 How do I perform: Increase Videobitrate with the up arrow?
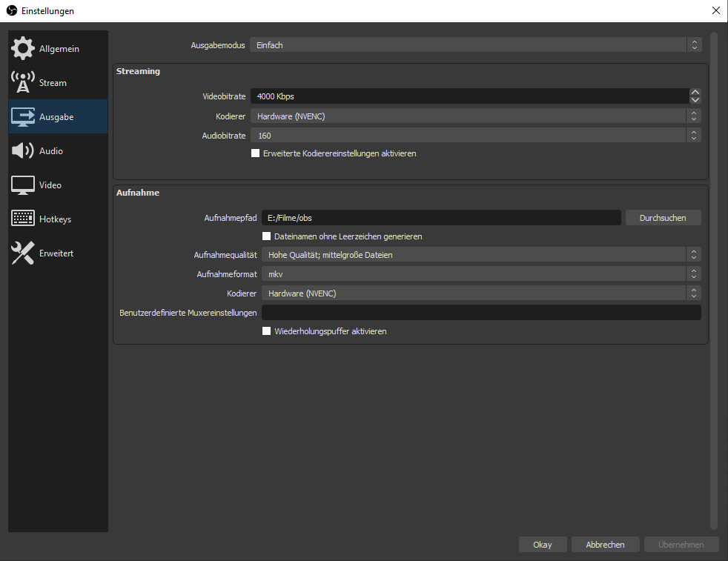pyautogui.click(x=695, y=93)
